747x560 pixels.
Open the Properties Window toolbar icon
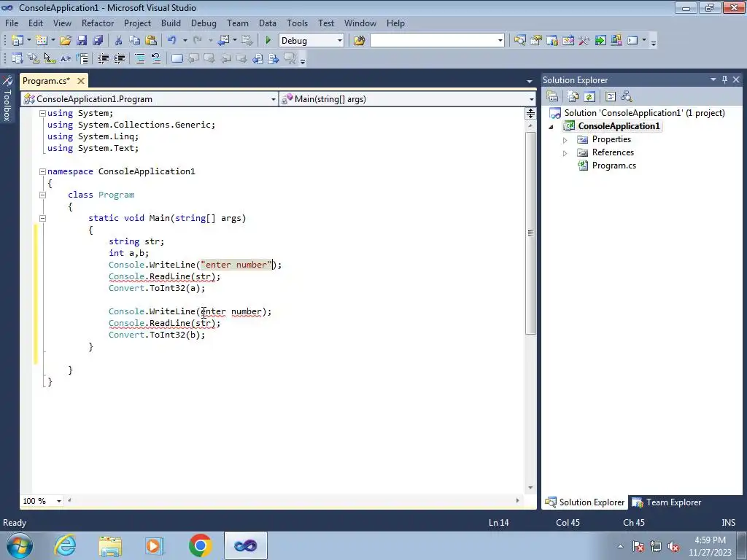coord(536,41)
